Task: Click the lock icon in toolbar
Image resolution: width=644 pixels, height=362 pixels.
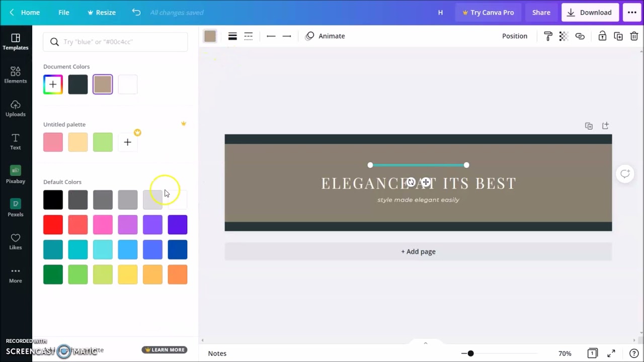Action: point(602,36)
